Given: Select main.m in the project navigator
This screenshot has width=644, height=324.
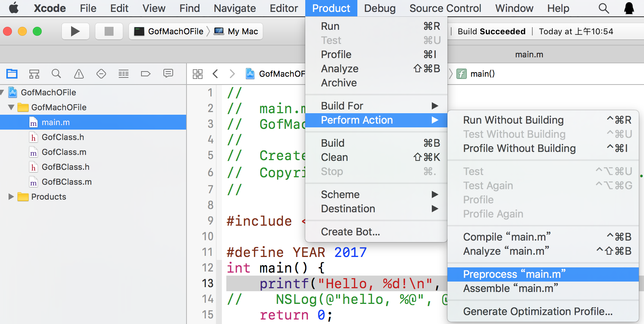Looking at the screenshot, I should pyautogui.click(x=93, y=122).
